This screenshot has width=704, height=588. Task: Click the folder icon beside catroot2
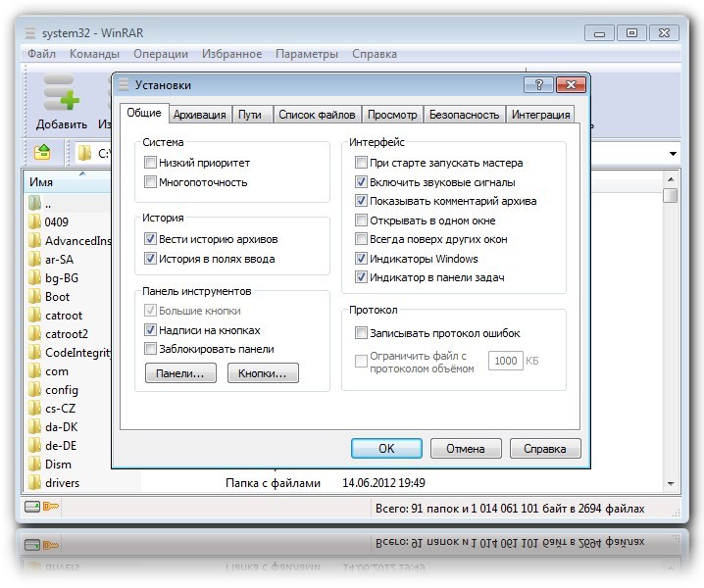coord(34,334)
